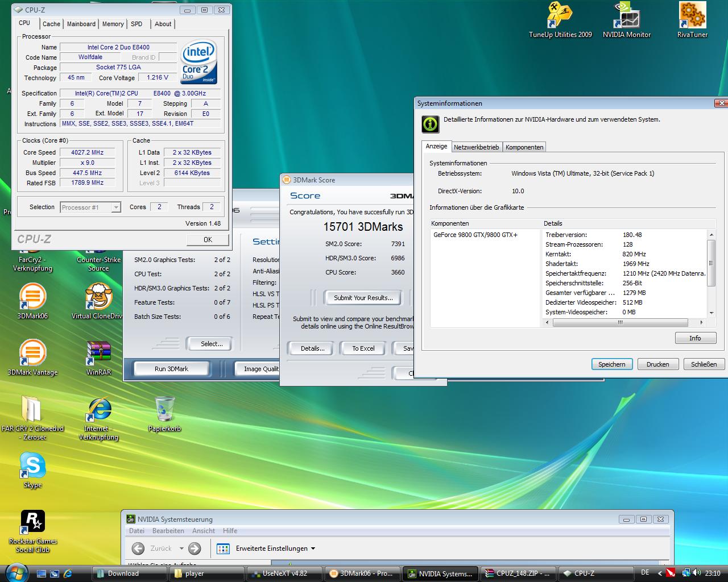
Task: Click the DE language indicator
Action: tap(645, 573)
